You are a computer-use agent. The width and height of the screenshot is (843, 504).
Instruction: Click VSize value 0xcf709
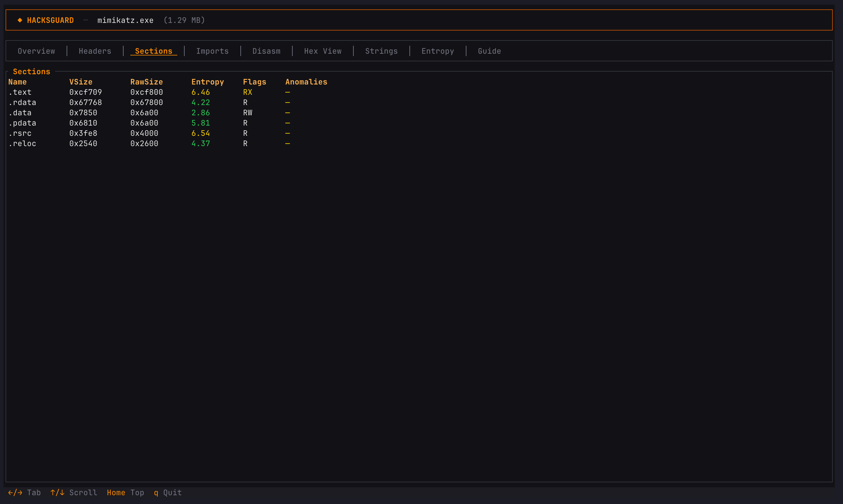click(86, 92)
